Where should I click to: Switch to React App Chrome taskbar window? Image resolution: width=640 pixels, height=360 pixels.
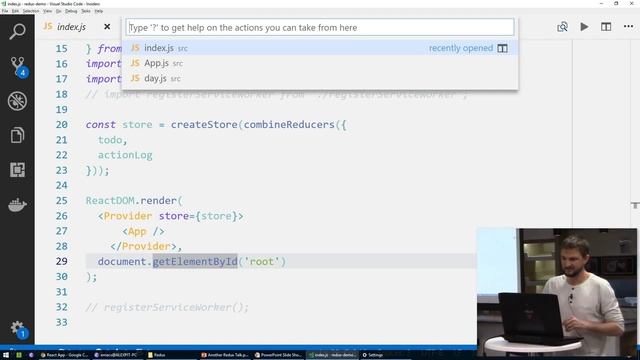[64, 355]
